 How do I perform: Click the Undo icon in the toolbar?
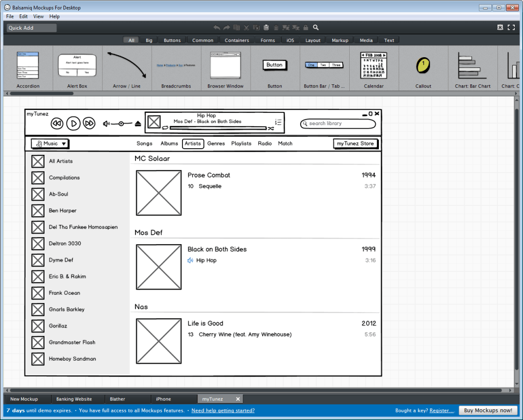pos(216,28)
